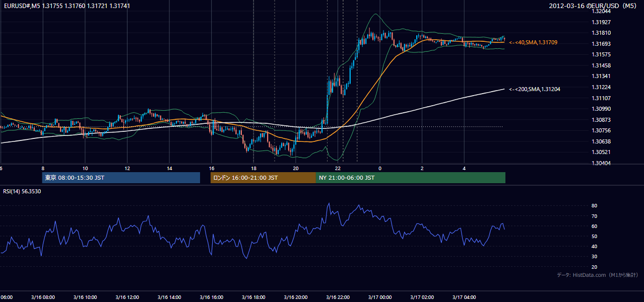Click price axis label 1.31458
The height and width of the screenshot is (302, 644).
point(601,65)
